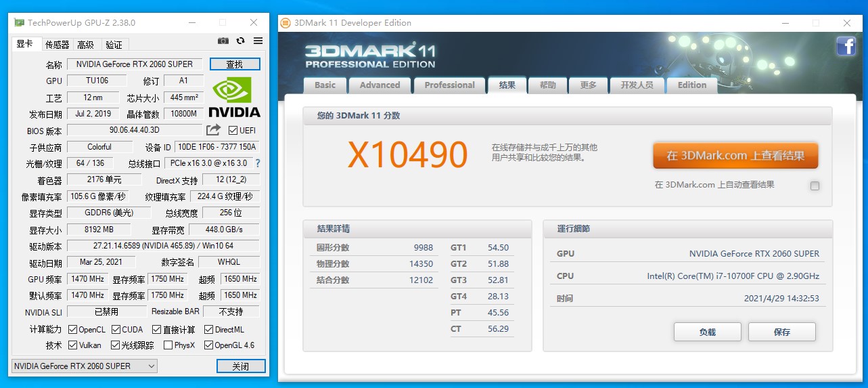Click the release date field Jul 2, 2019

[x=93, y=114]
